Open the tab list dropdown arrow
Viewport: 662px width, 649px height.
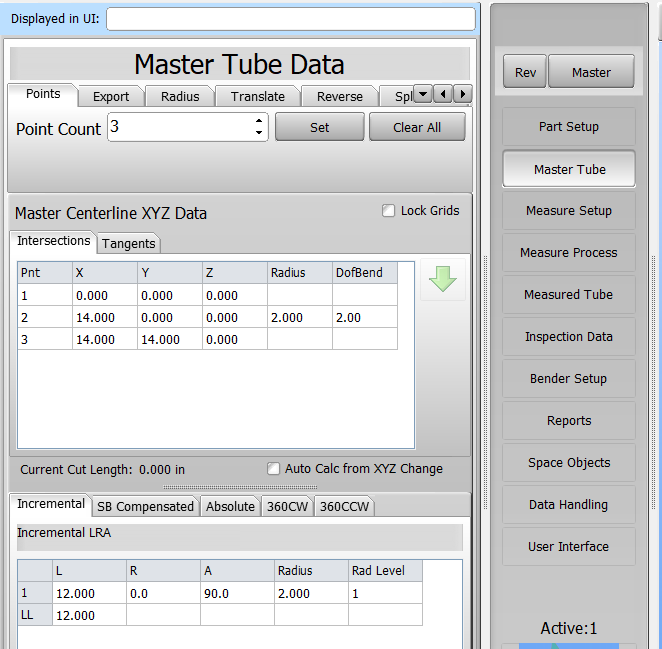tap(423, 94)
